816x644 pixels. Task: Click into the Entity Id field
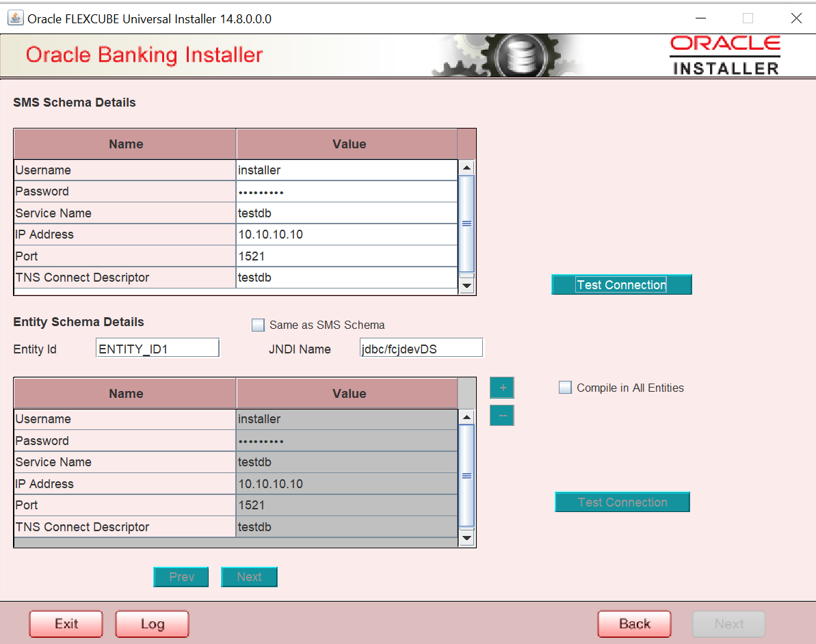pos(157,349)
